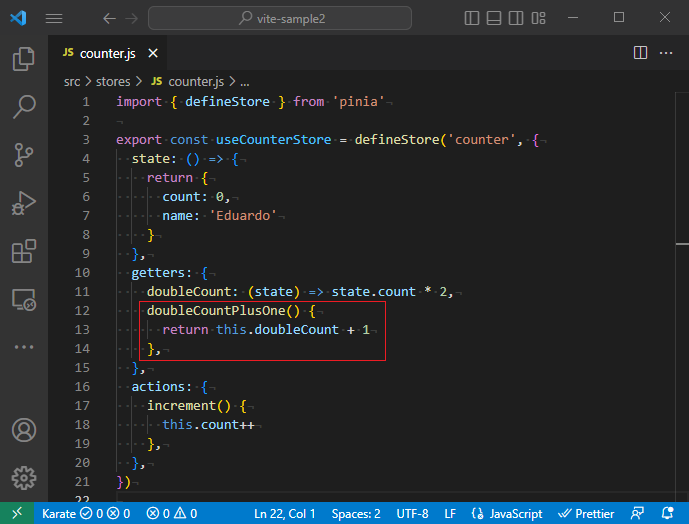Click the Karate status bar item
The height and width of the screenshot is (524, 689).
(86, 513)
